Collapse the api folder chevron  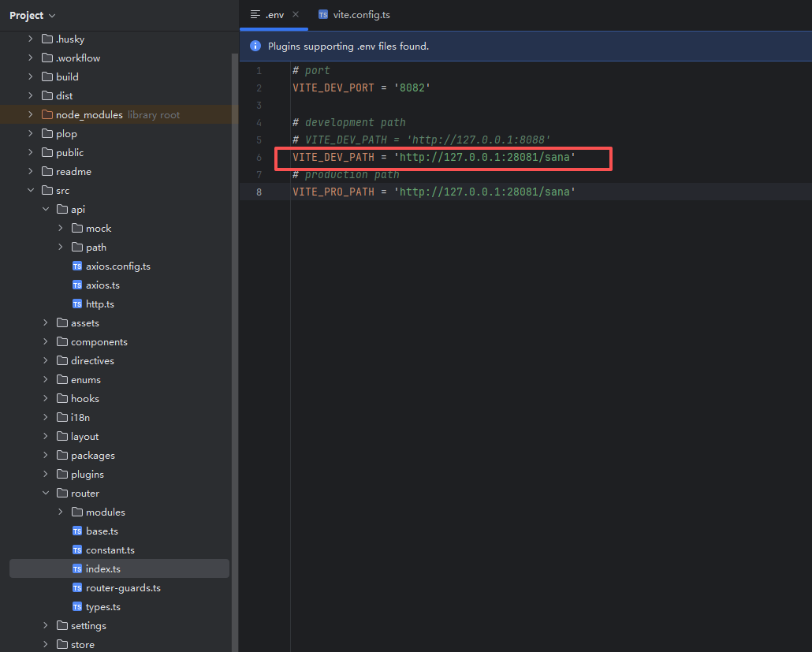click(46, 210)
